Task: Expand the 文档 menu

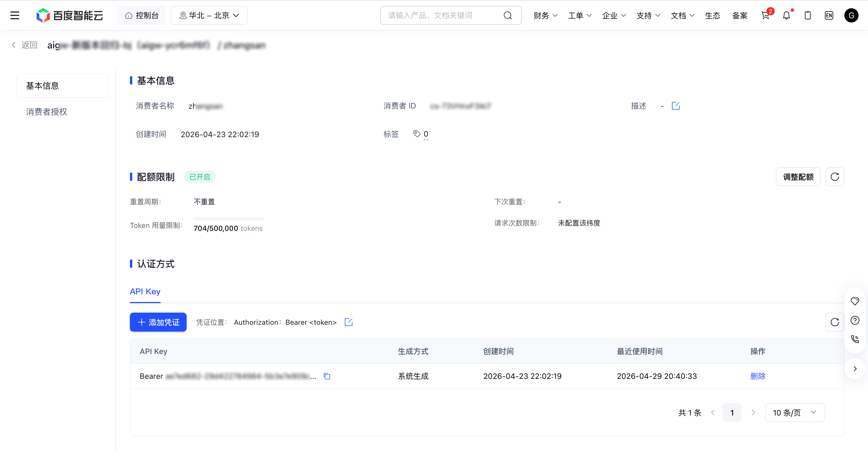Action: (683, 15)
